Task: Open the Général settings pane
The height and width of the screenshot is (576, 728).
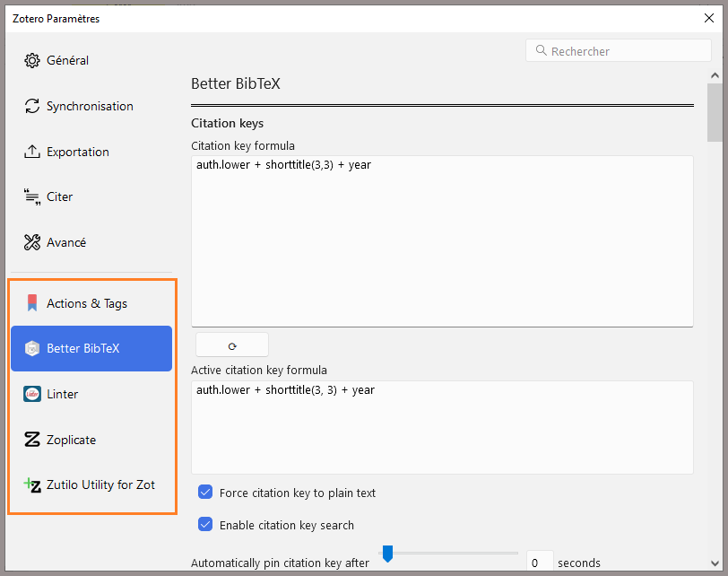Action: 91,60
